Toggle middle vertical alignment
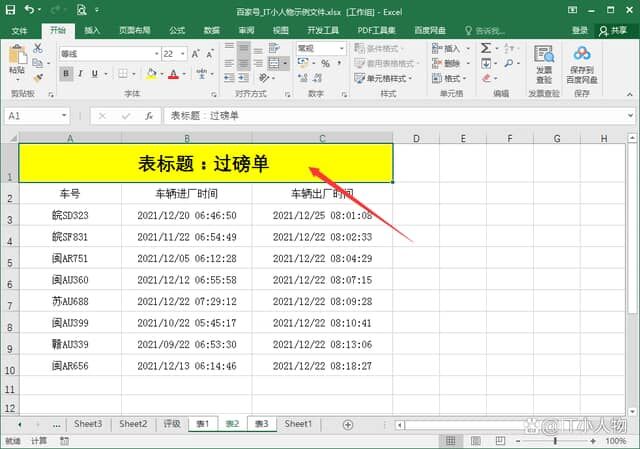The width and height of the screenshot is (640, 449). pyautogui.click(x=244, y=48)
